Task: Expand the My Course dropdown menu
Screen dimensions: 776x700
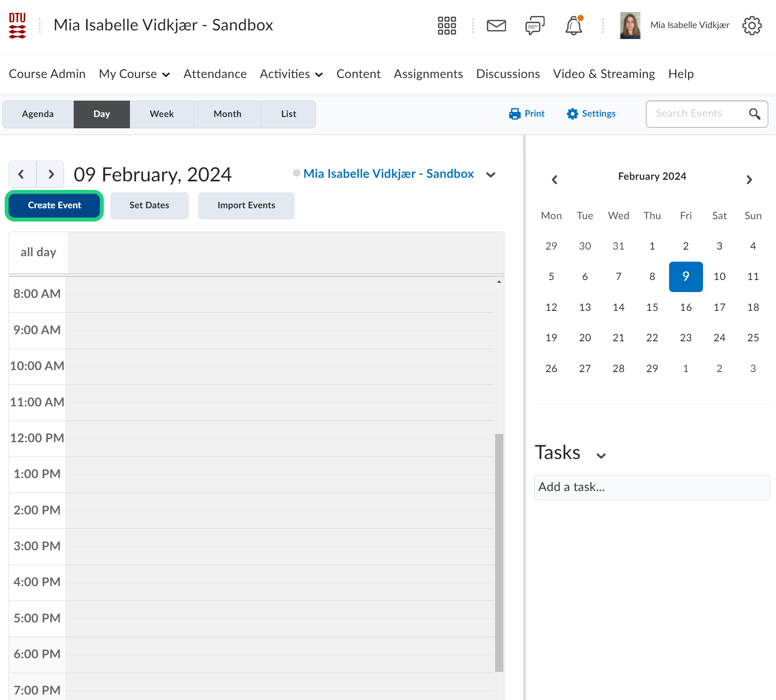Action: click(134, 74)
